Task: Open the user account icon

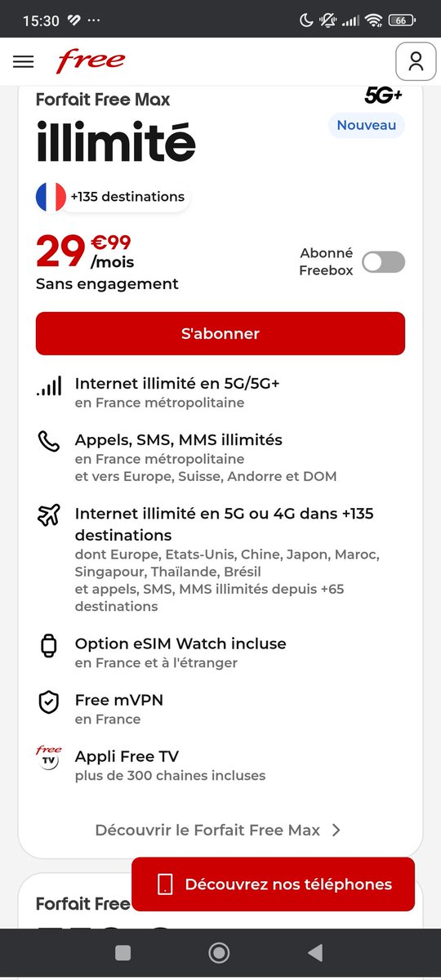Action: point(416,61)
